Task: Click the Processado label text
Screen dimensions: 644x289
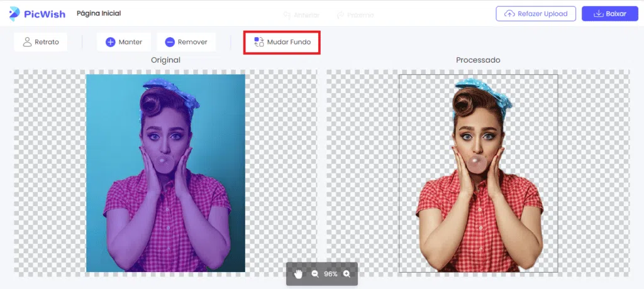Action: point(478,60)
